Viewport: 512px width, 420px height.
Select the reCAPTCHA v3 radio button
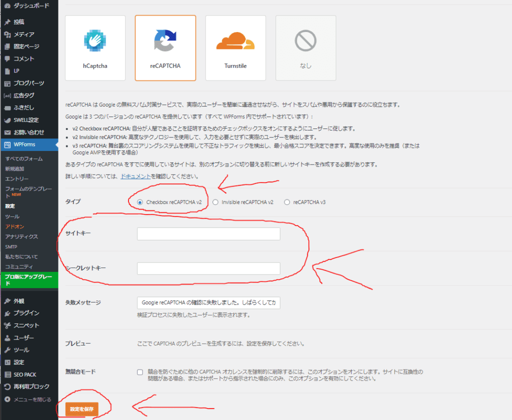pyautogui.click(x=287, y=202)
